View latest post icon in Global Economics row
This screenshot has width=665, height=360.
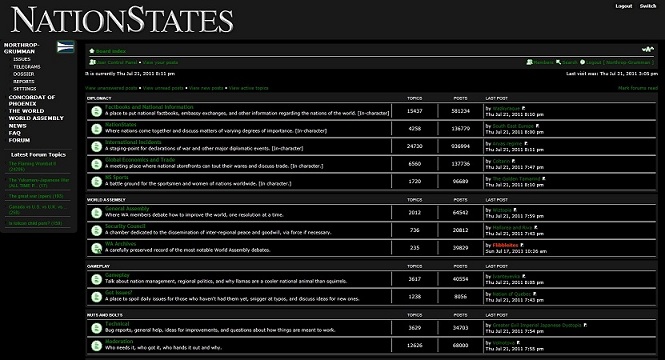tap(513, 161)
